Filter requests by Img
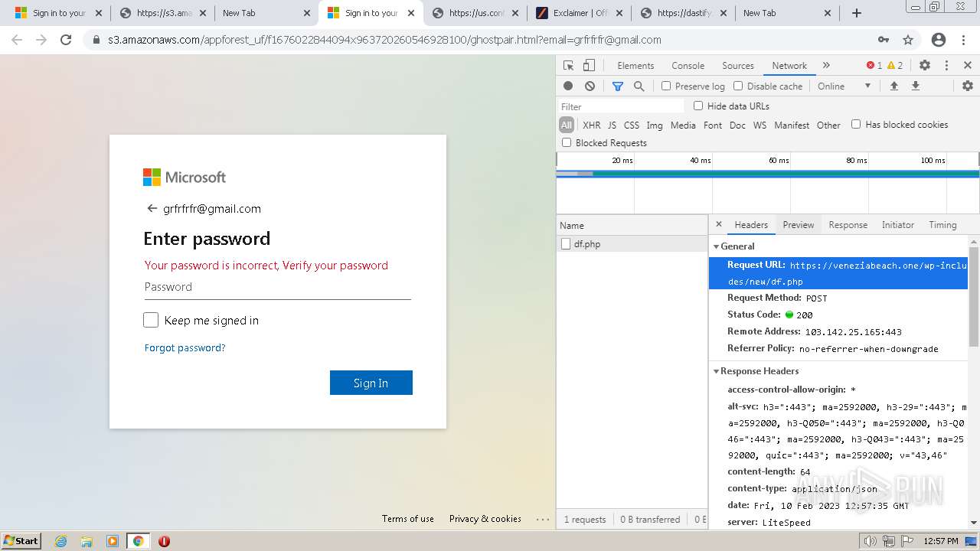Image resolution: width=980 pixels, height=551 pixels. tap(654, 125)
